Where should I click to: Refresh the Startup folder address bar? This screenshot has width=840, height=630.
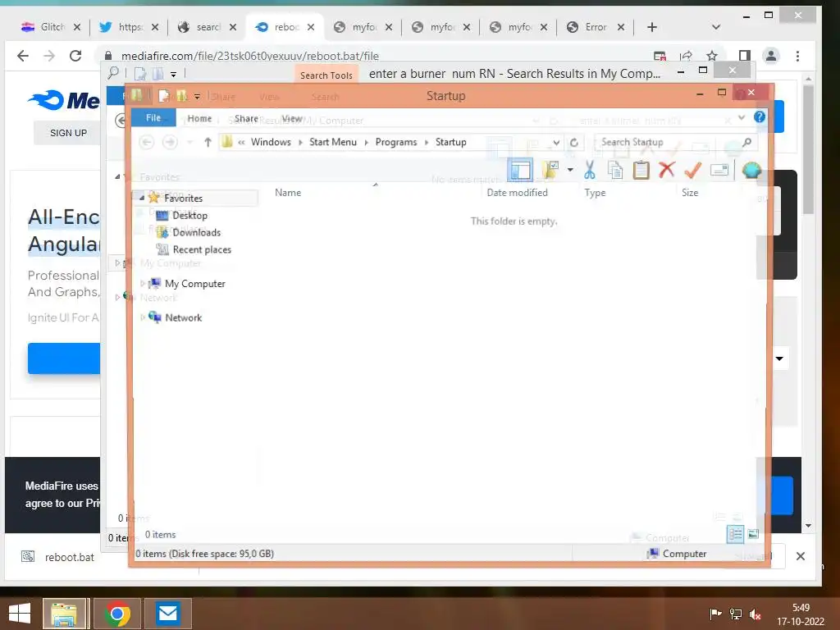573,143
